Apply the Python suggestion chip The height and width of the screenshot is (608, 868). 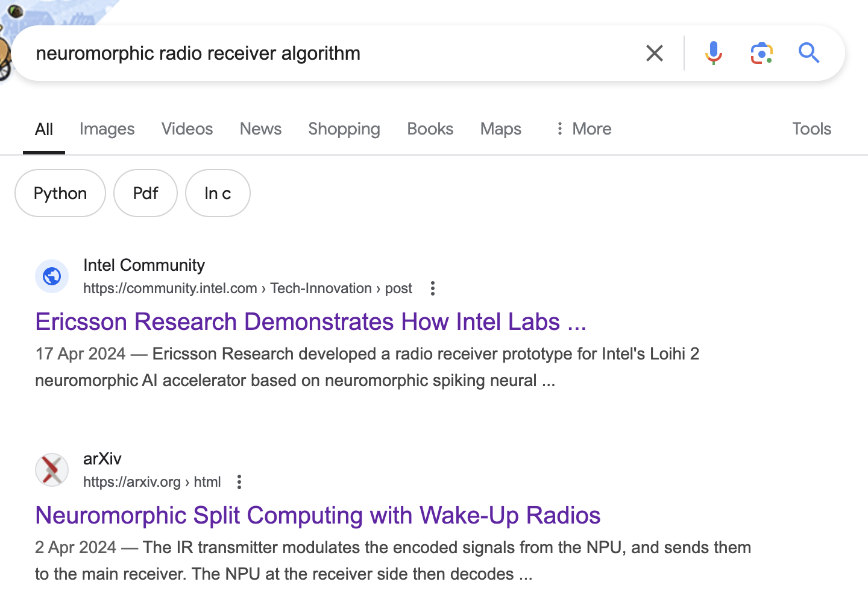point(60,193)
